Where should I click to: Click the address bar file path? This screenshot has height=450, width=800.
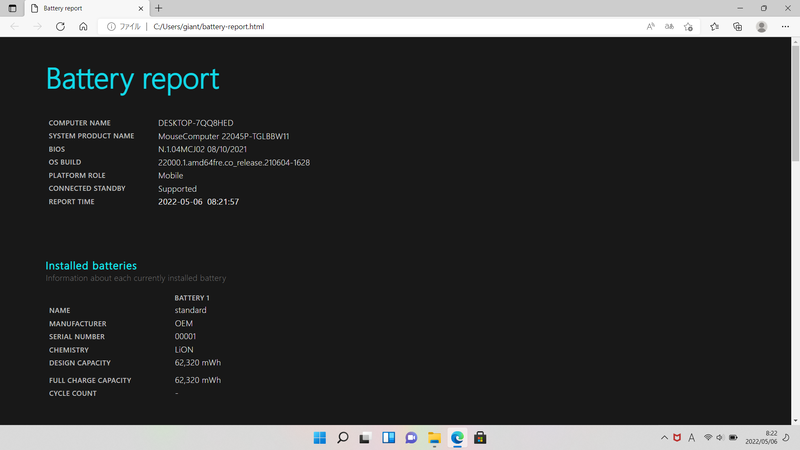(x=209, y=27)
